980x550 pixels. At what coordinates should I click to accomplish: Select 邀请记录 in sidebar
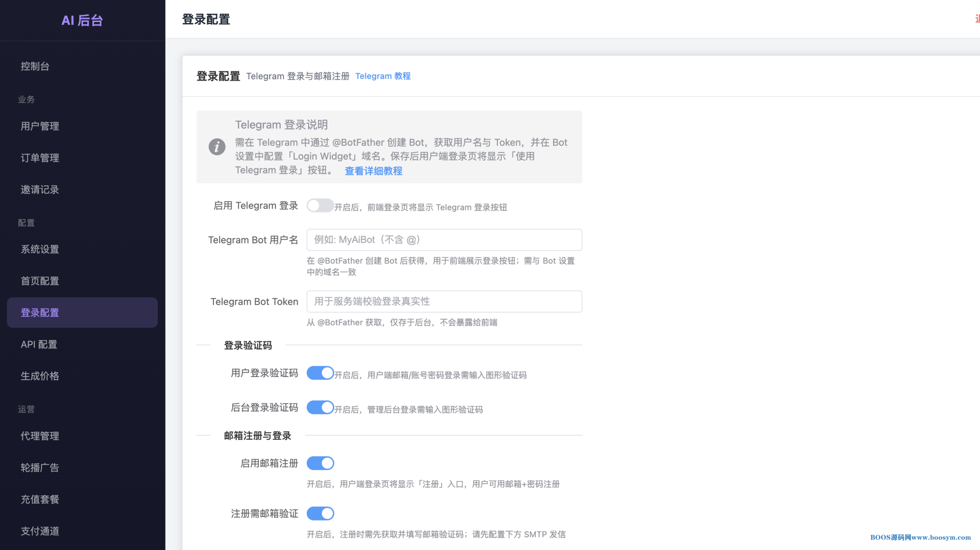click(x=40, y=189)
